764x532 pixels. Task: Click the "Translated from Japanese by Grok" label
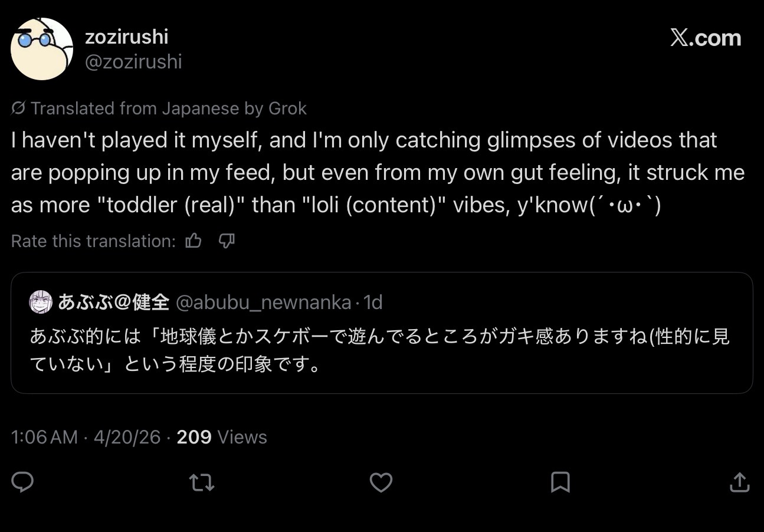[169, 109]
